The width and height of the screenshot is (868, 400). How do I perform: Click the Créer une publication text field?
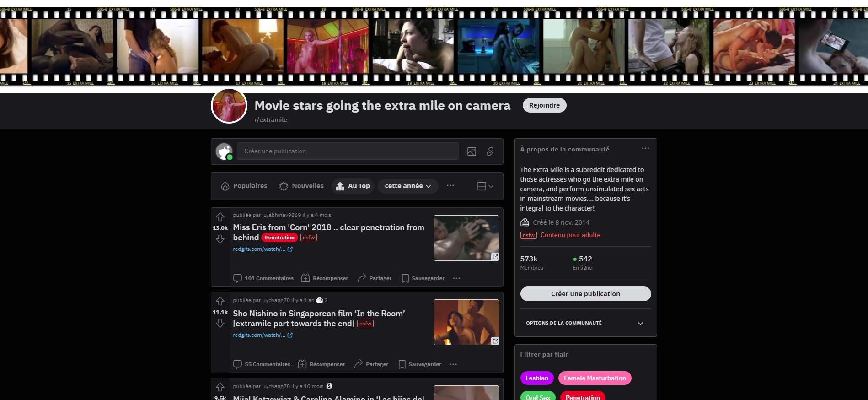(x=348, y=151)
